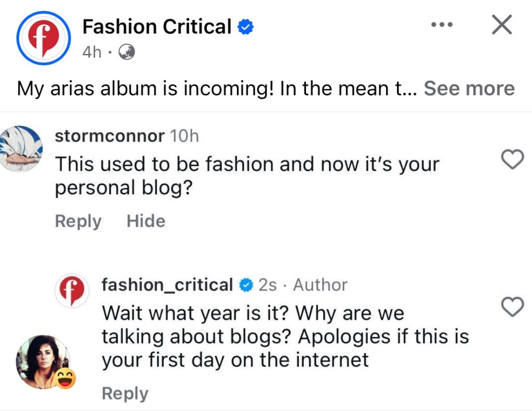Open the post's three-dot more options menu
The image size is (532, 411).
click(442, 25)
